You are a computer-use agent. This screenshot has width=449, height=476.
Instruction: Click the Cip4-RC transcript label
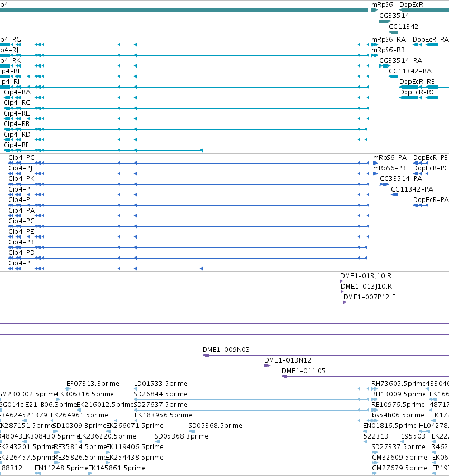tap(17, 103)
